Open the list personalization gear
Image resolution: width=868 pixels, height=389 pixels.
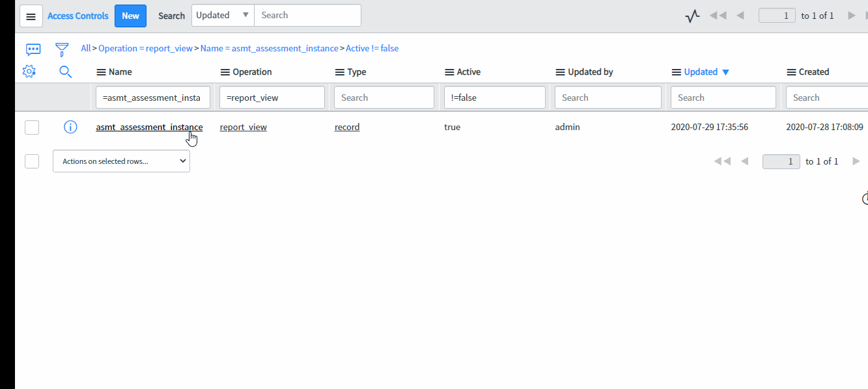pos(29,72)
